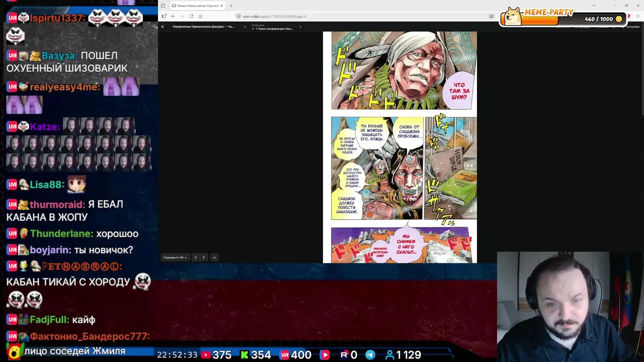Viewport: 644px width, 362px height.
Task: Open the tab overview icon left of the tab
Action: (x=163, y=6)
